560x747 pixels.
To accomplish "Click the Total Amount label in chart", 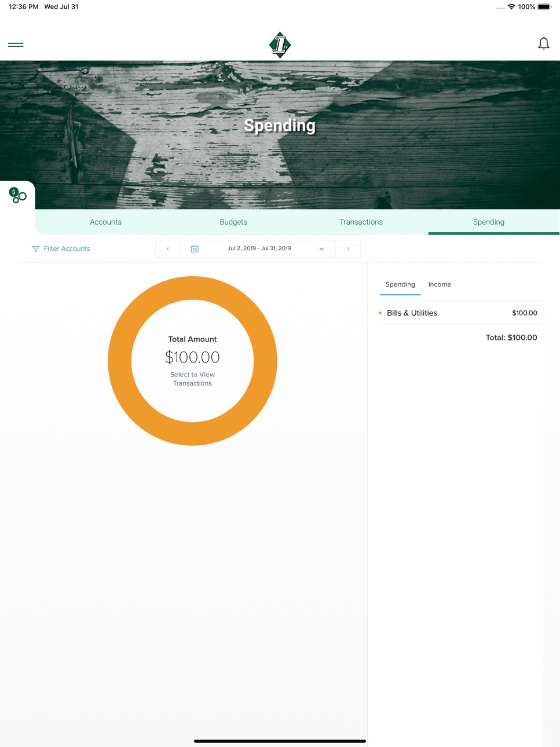I will pyautogui.click(x=192, y=339).
